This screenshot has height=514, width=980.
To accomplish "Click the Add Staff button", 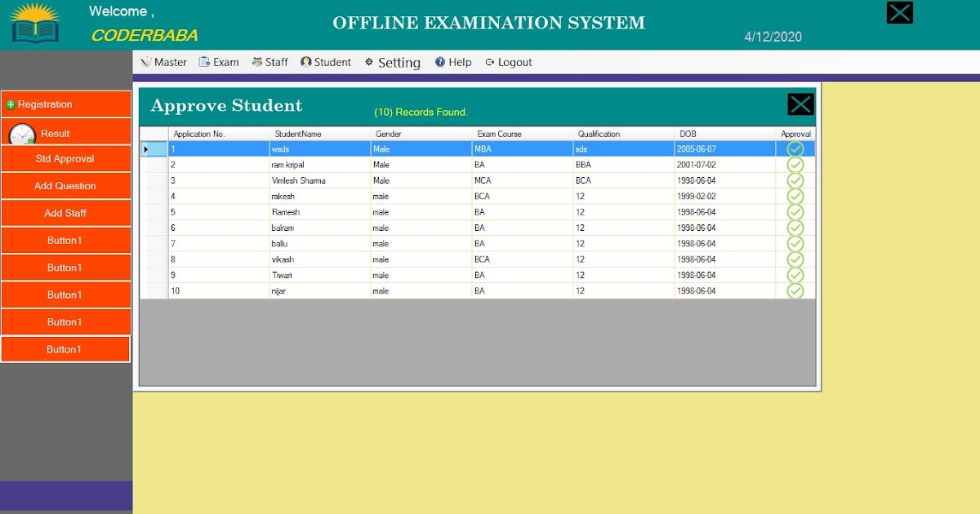I will coord(65,213).
